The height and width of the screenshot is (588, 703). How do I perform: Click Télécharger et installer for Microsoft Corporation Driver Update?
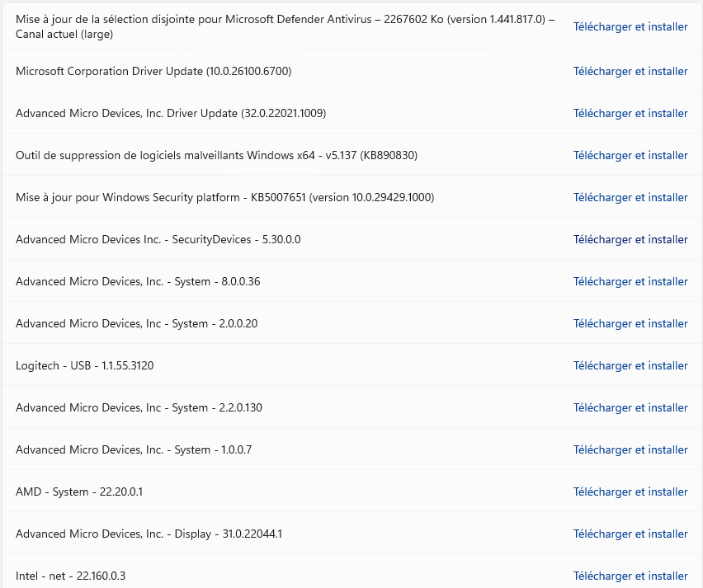pos(630,71)
